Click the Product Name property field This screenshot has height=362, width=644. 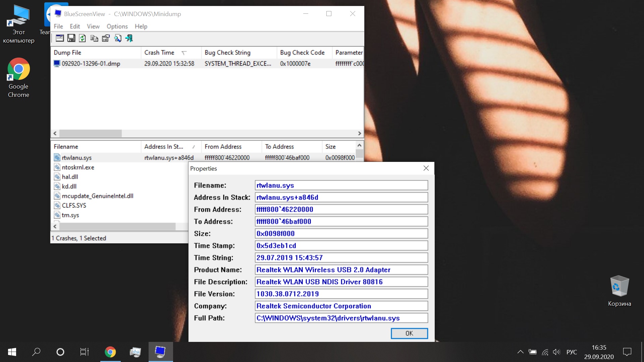(x=341, y=270)
